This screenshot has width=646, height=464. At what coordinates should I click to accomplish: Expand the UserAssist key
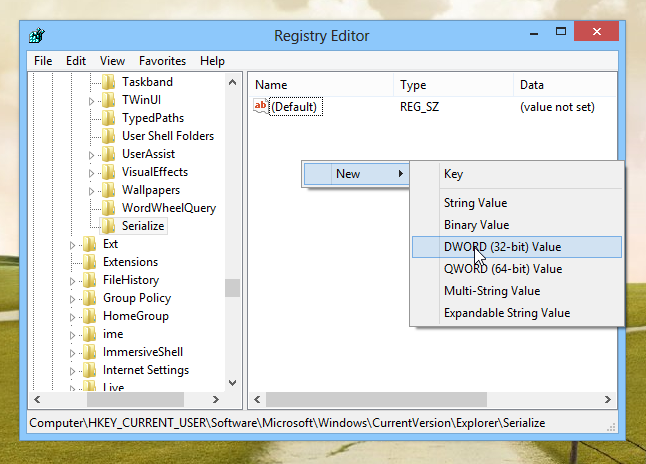[x=91, y=155]
